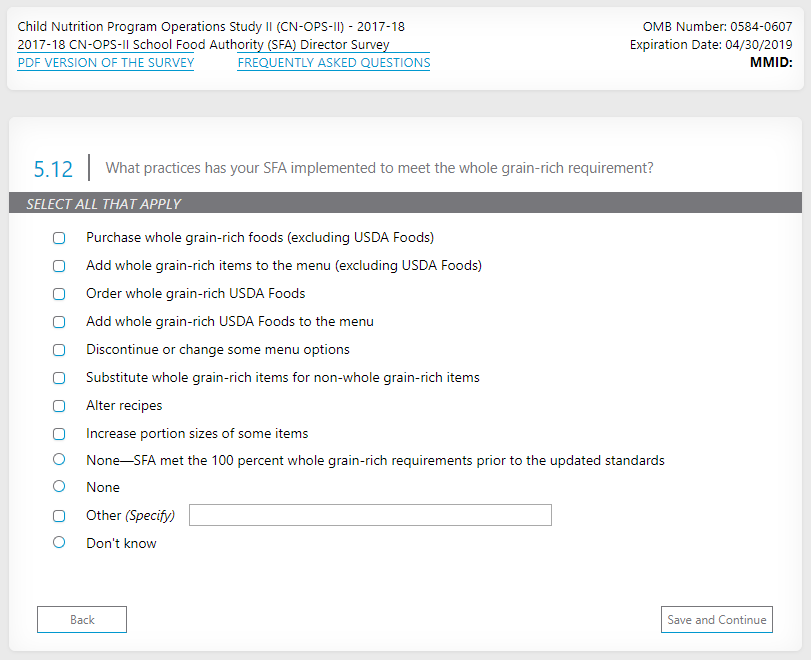Tick the 'Other (Specify)' checkbox
Viewport: 811px width, 660px height.
(x=59, y=516)
